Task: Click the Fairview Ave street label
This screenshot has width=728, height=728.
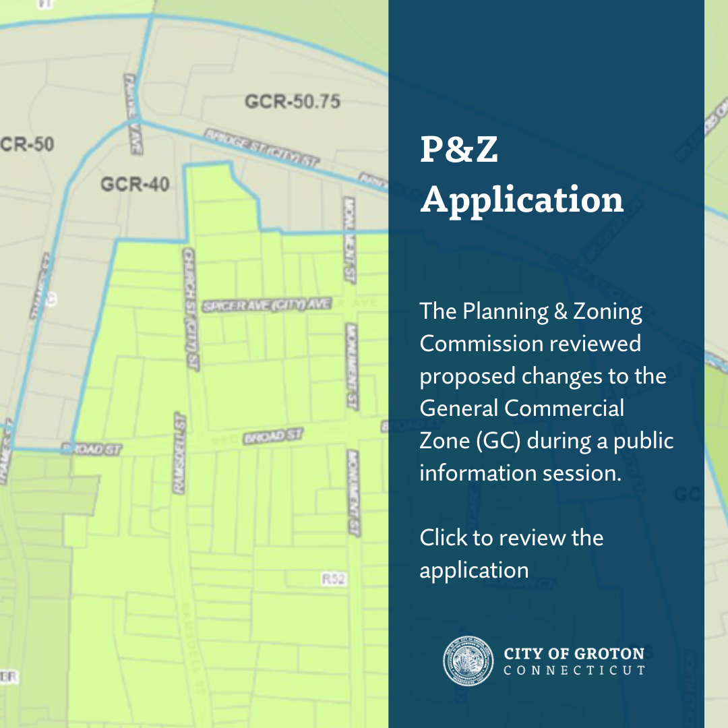Action: [x=131, y=115]
